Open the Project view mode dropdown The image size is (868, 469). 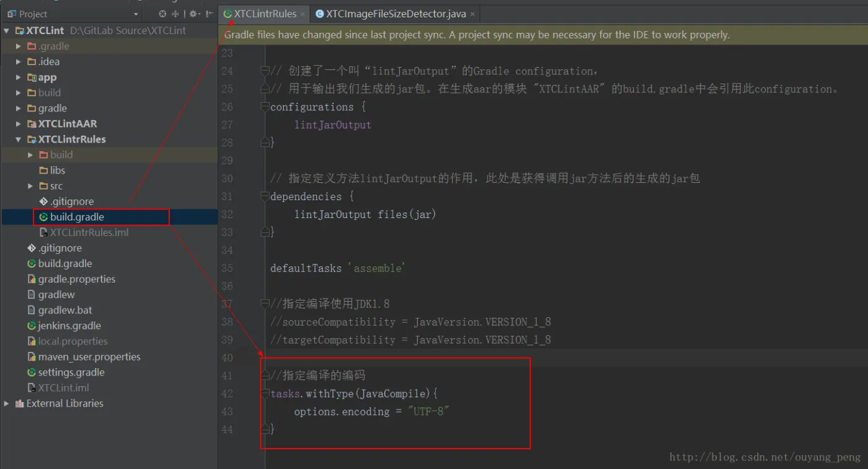(136, 14)
